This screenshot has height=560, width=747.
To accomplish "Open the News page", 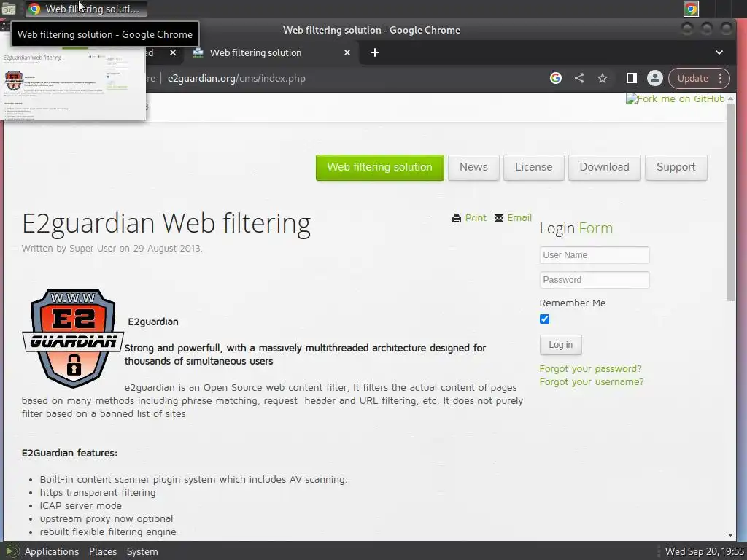I will click(473, 167).
